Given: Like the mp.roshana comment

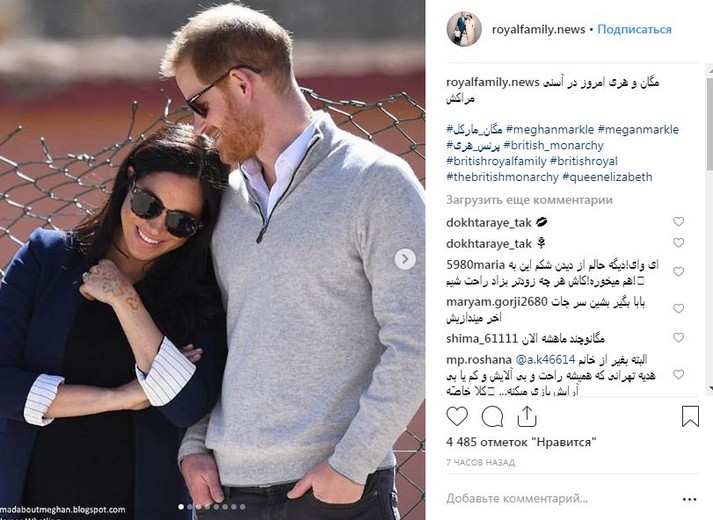Looking at the screenshot, I should [x=678, y=375].
